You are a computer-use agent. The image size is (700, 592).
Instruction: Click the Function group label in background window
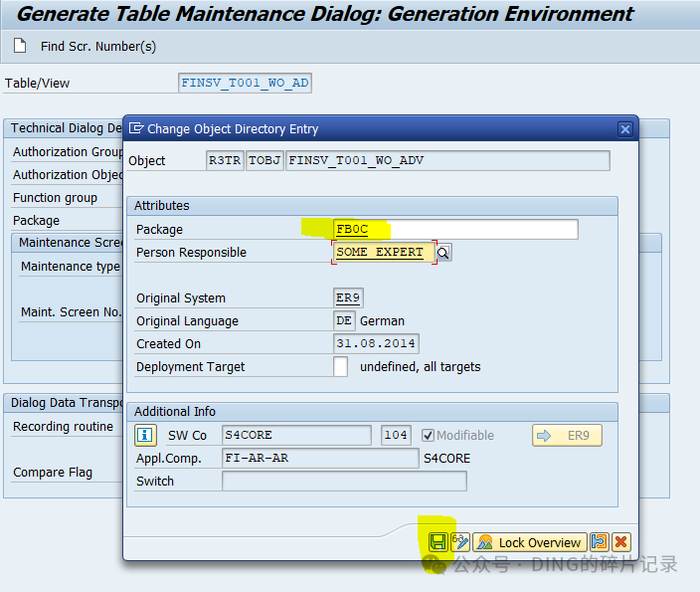click(x=55, y=198)
